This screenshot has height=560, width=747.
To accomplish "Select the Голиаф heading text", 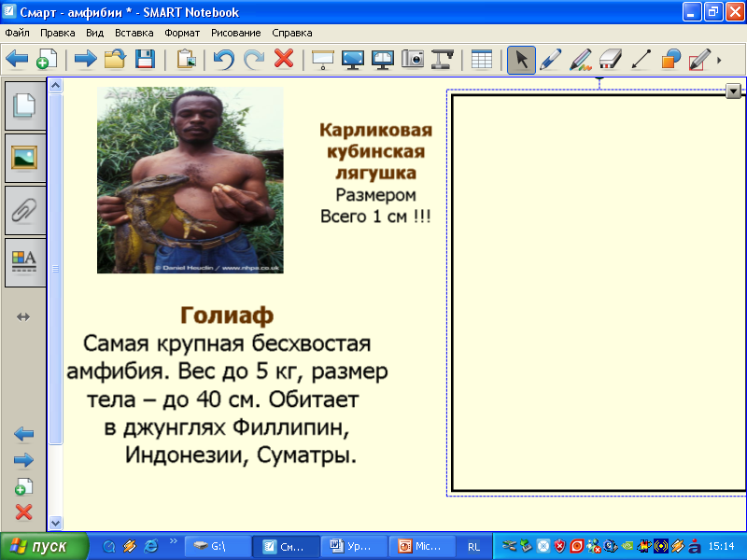I will coord(227,315).
